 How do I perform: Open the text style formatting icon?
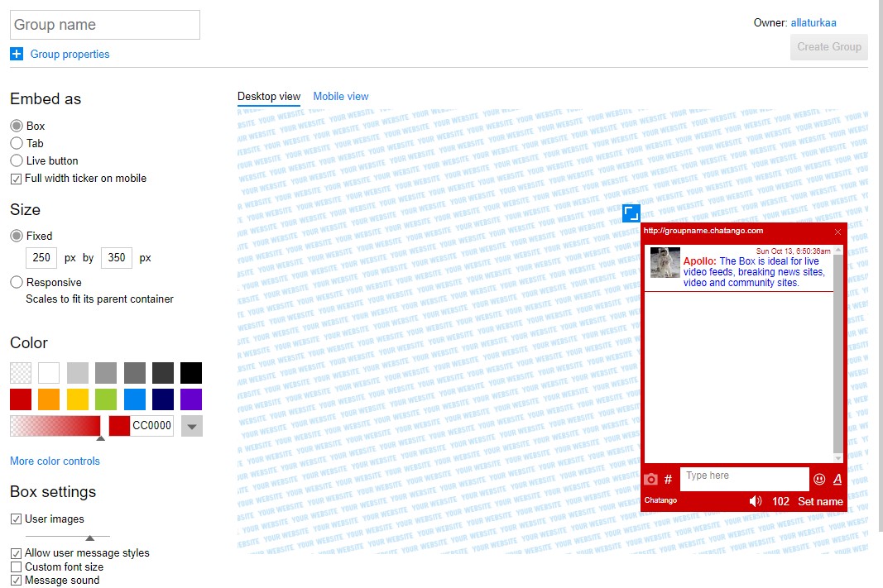(x=837, y=480)
